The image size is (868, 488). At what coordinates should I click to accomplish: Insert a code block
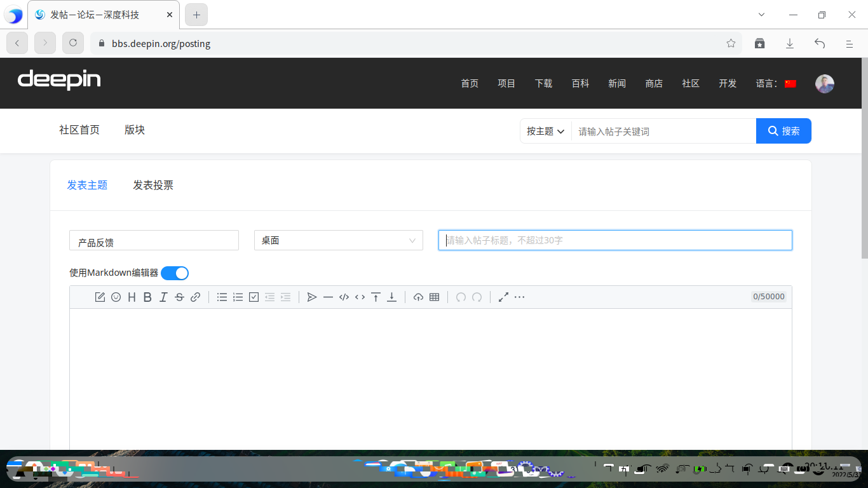click(344, 297)
